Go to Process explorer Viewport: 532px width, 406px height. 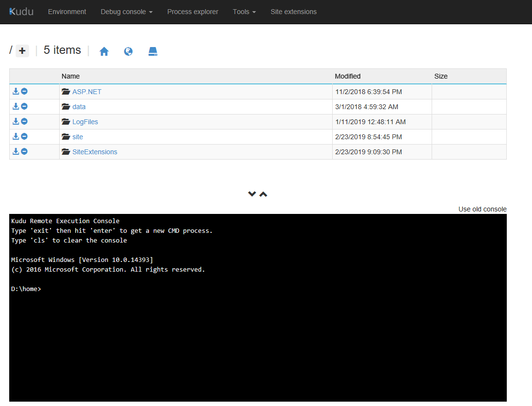click(193, 12)
